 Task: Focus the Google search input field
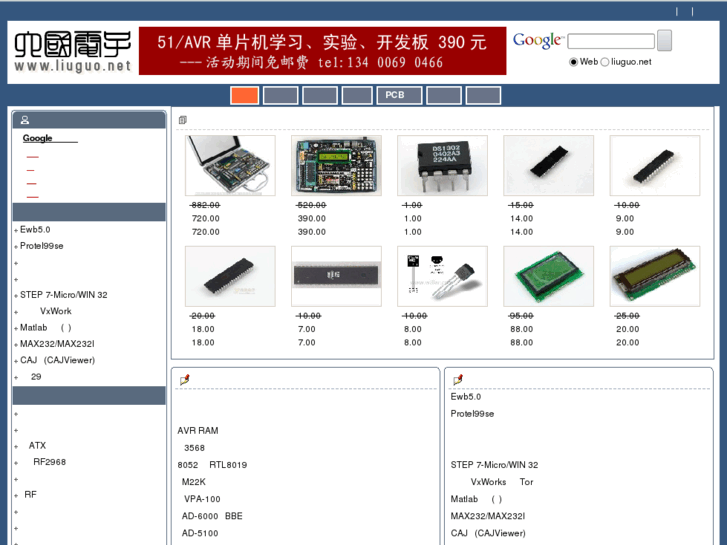point(611,41)
